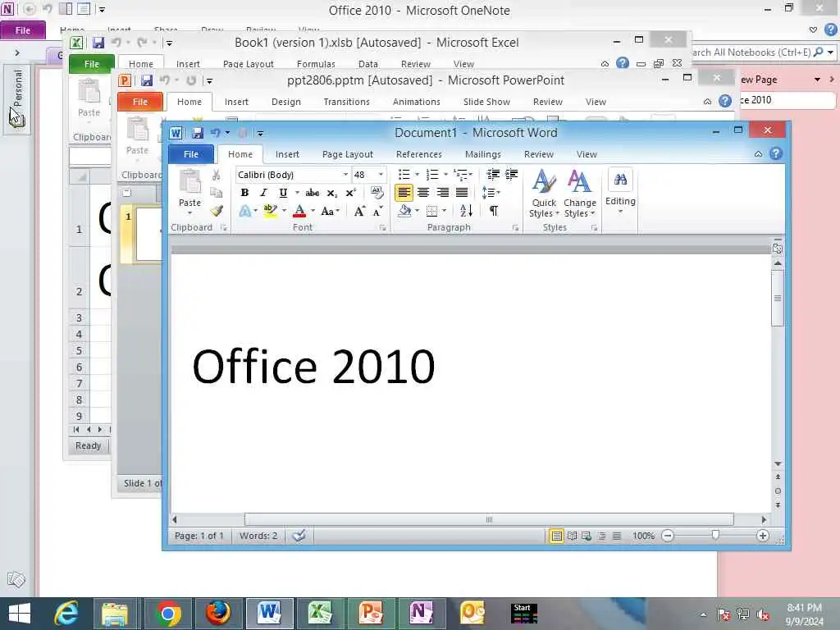840x630 pixels.
Task: Click Change Styles button in Word
Action: coord(580,194)
